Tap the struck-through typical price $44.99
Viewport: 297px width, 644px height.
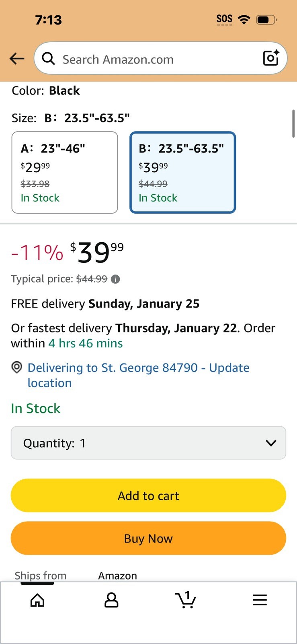point(92,279)
